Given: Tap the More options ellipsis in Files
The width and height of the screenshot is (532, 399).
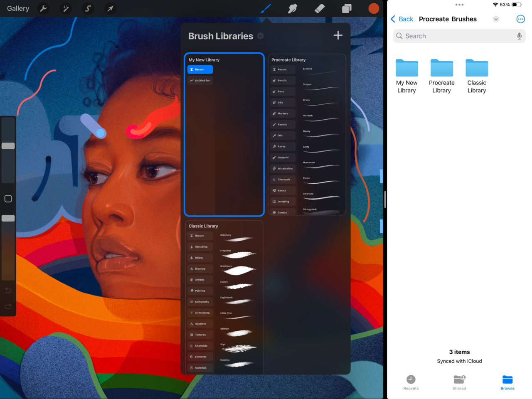Looking at the screenshot, I should point(520,19).
